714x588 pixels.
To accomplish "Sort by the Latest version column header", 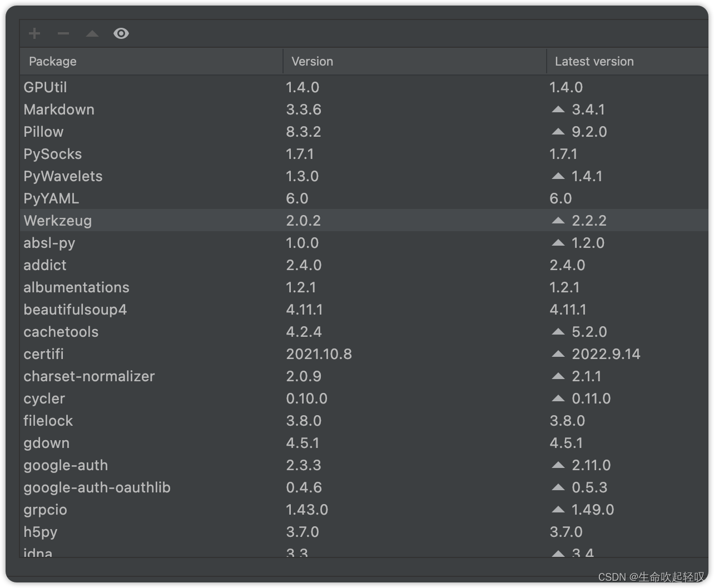I will pyautogui.click(x=627, y=61).
